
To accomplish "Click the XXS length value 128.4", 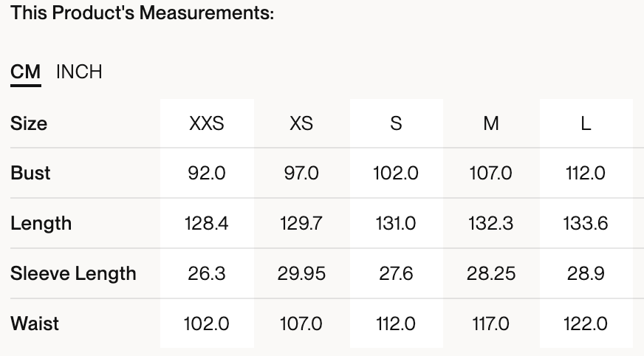I will 207,223.
